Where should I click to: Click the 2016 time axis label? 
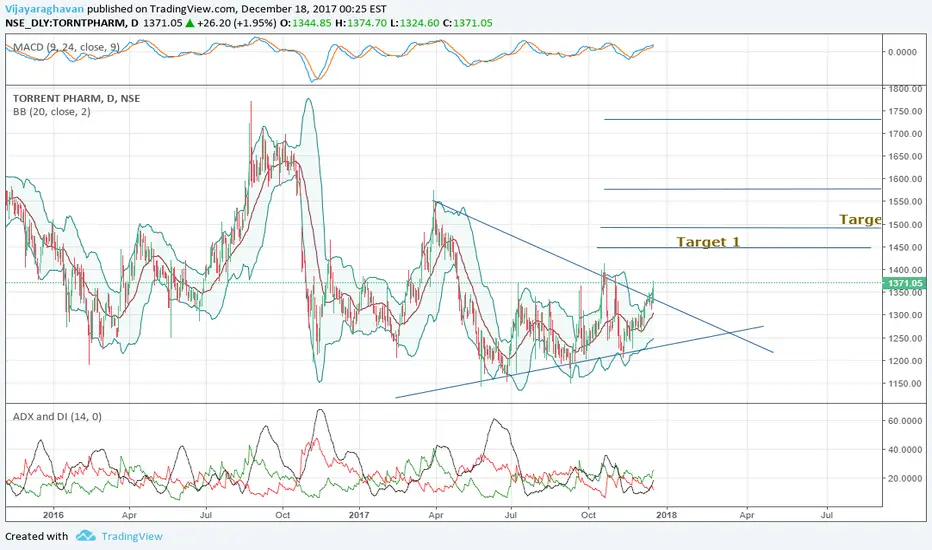pos(53,515)
